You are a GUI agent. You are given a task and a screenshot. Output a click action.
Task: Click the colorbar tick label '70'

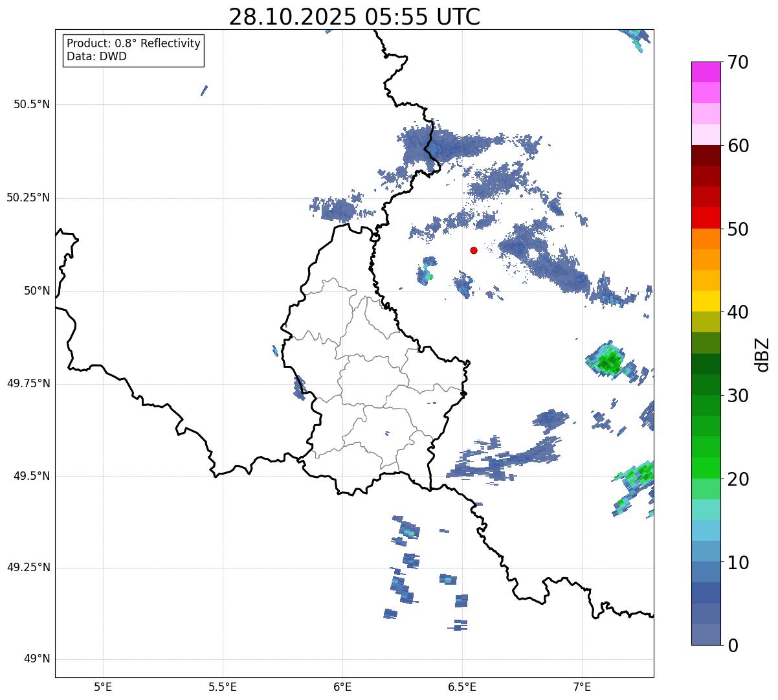[738, 62]
